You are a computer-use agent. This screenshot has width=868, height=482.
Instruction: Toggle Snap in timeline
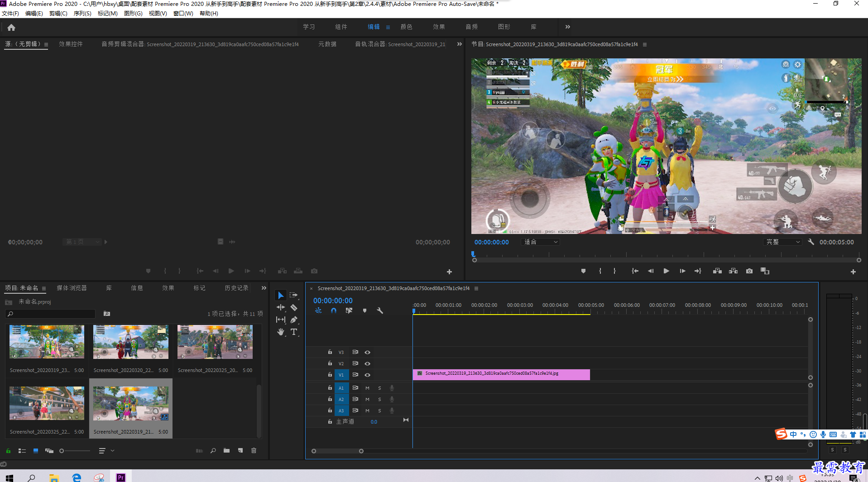(x=334, y=311)
